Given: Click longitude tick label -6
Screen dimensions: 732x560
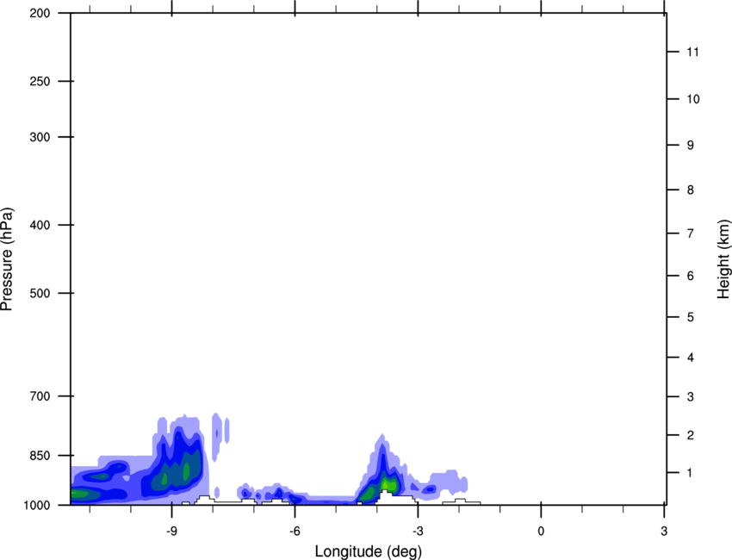Looking at the screenshot, I should coord(295,532).
